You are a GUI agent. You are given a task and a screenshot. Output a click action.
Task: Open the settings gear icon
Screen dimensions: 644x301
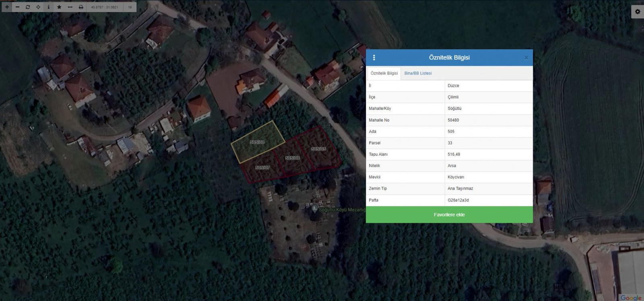tap(638, 12)
